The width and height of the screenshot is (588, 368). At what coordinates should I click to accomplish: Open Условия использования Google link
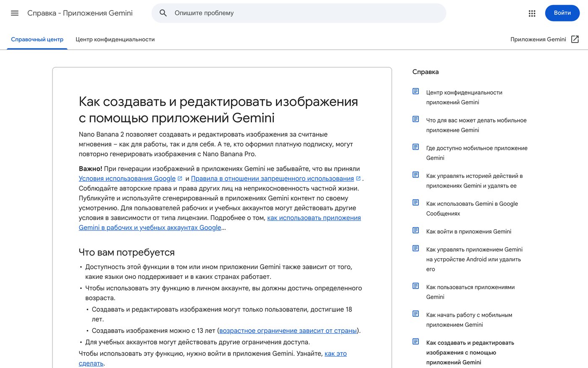click(127, 178)
